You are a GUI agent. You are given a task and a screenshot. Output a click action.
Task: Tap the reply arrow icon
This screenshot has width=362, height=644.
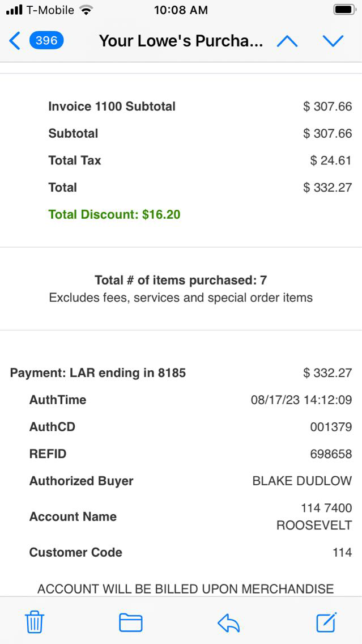(x=229, y=623)
